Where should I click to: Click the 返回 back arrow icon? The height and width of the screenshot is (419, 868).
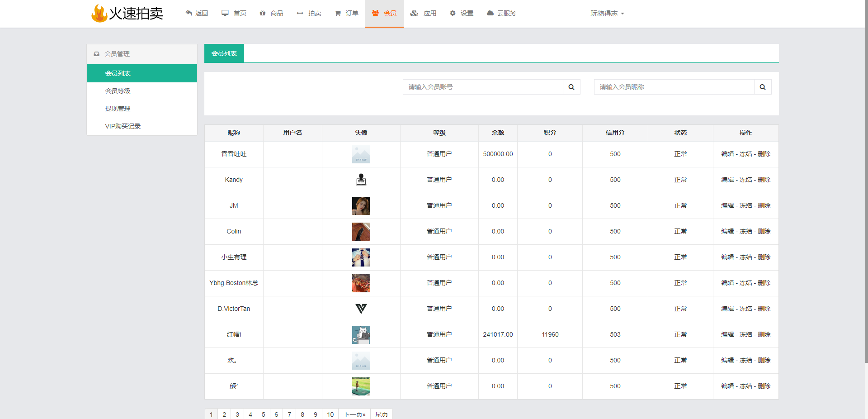pos(189,13)
